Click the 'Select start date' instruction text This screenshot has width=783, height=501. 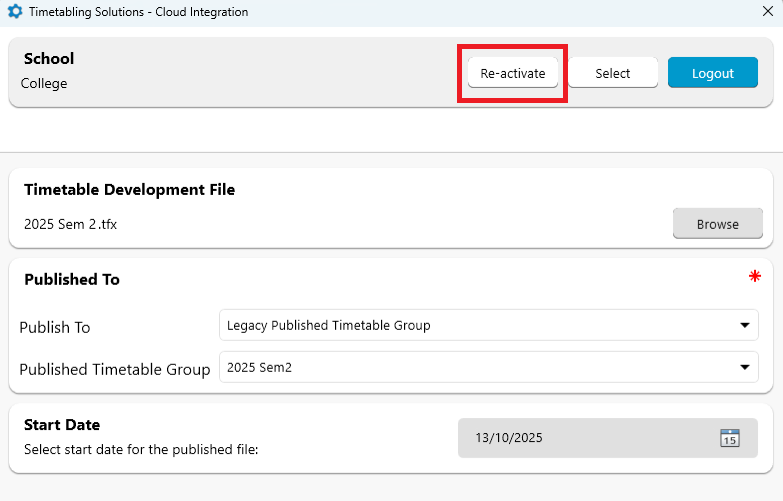click(141, 450)
